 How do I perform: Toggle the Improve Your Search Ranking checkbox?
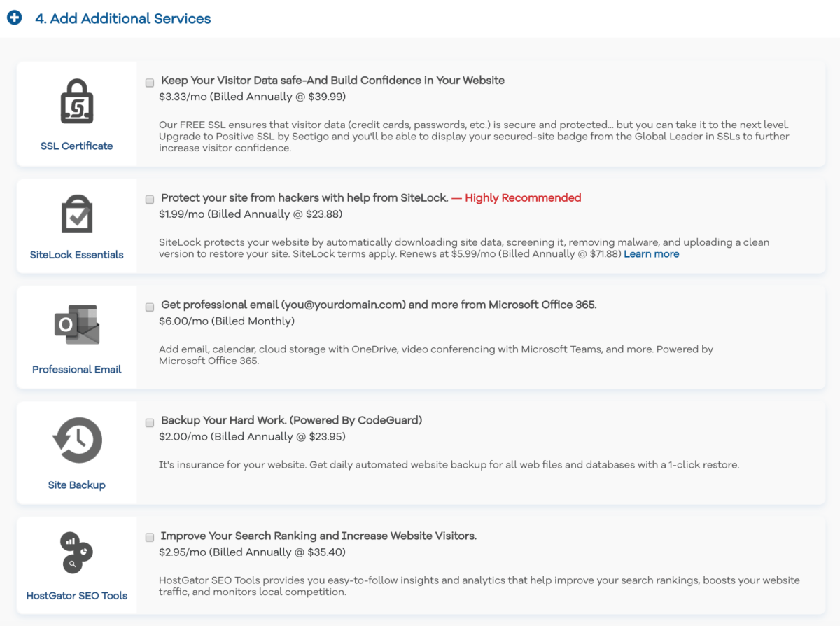coord(150,538)
